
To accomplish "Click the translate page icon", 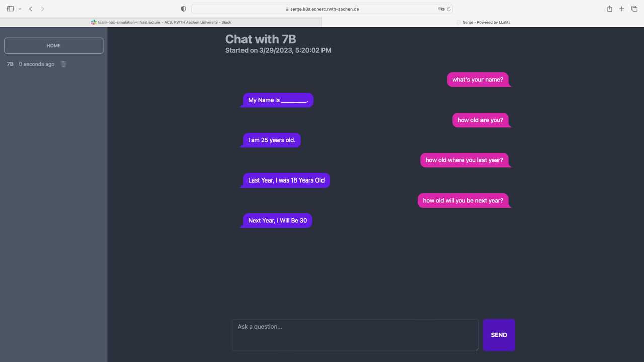I will coord(441,9).
